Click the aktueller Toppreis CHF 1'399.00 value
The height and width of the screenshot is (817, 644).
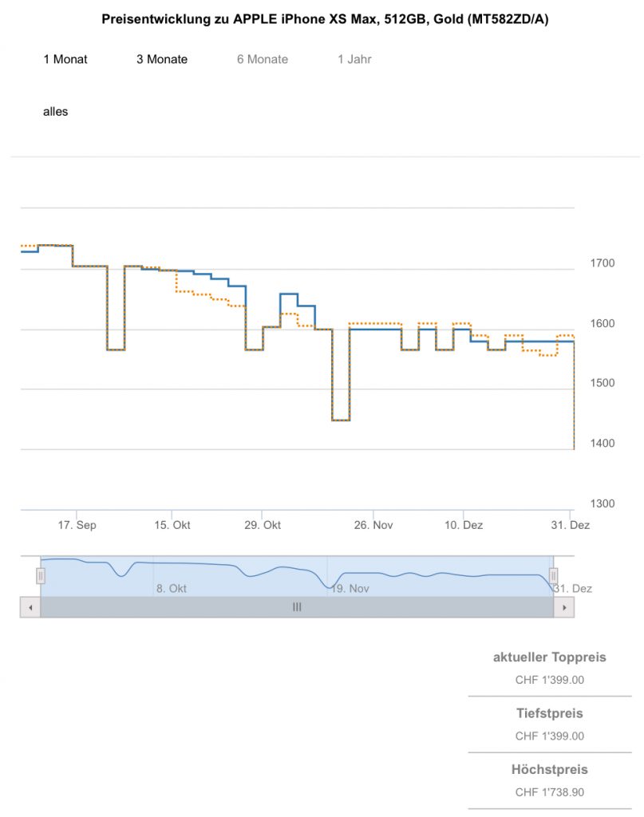(x=550, y=681)
